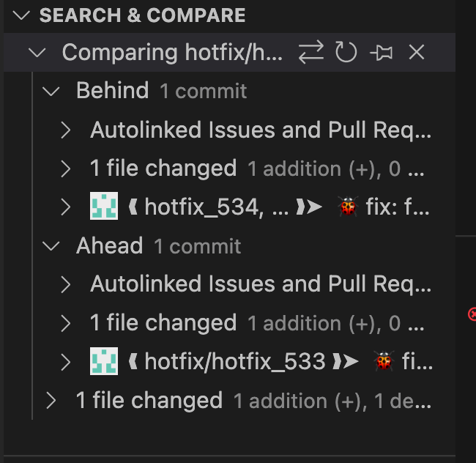Expand '1 file changed' under Ahead

click(x=66, y=323)
